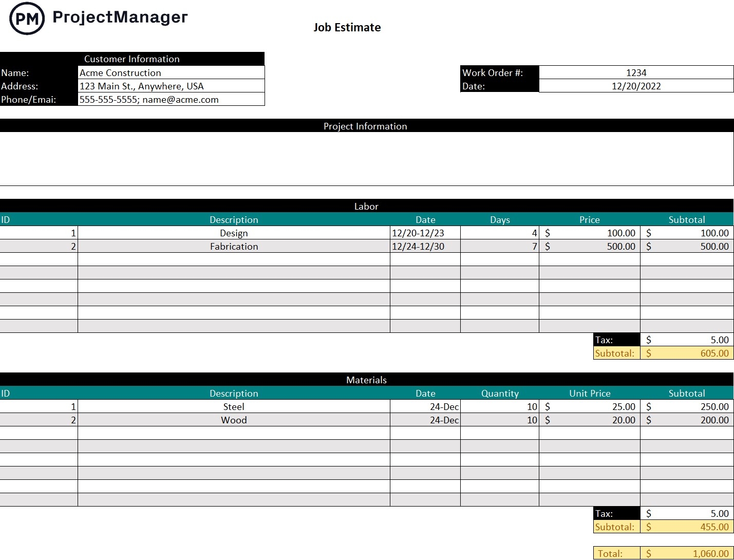
Task: Select the phone/email cell with name@acme.com
Action: point(171,99)
